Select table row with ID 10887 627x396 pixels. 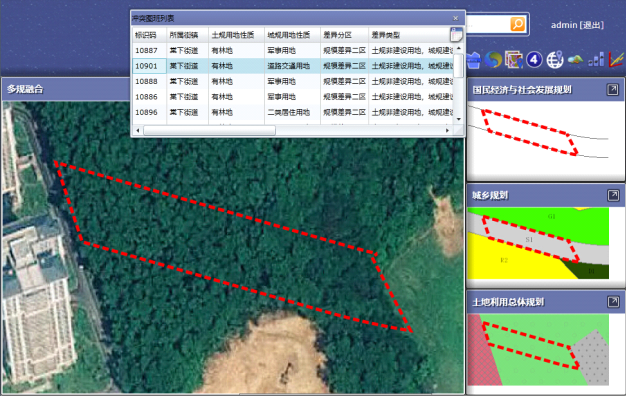293,50
